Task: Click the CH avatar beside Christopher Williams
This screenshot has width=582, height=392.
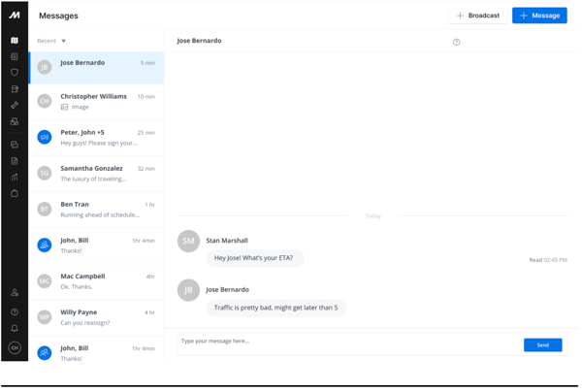Action: (x=45, y=101)
